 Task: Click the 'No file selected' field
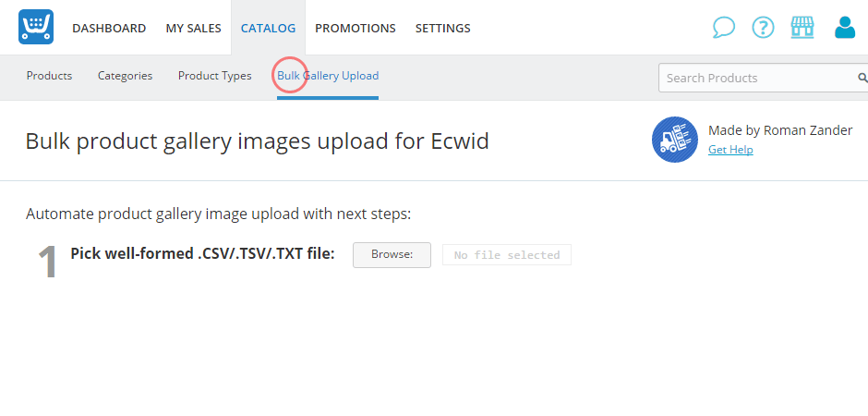pos(507,255)
